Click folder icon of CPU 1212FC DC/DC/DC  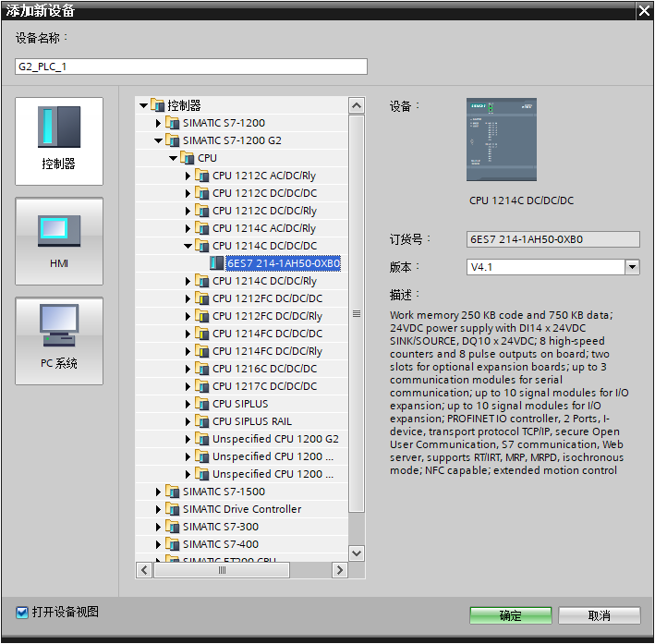point(202,298)
